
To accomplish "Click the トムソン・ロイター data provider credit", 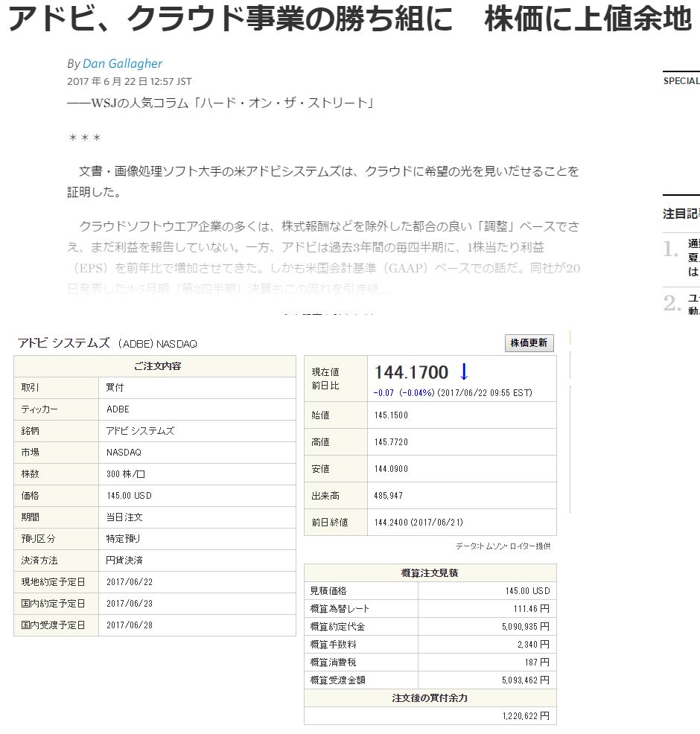I will pyautogui.click(x=503, y=546).
